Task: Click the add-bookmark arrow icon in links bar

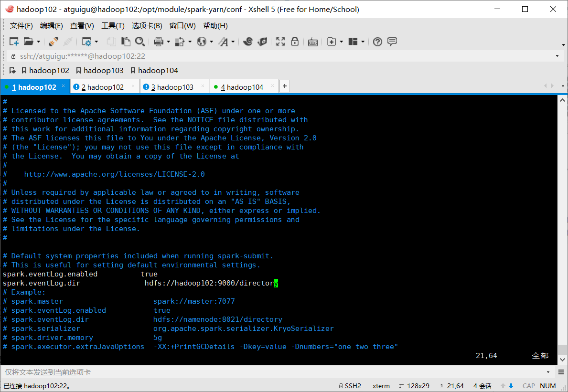Action: [x=12, y=71]
